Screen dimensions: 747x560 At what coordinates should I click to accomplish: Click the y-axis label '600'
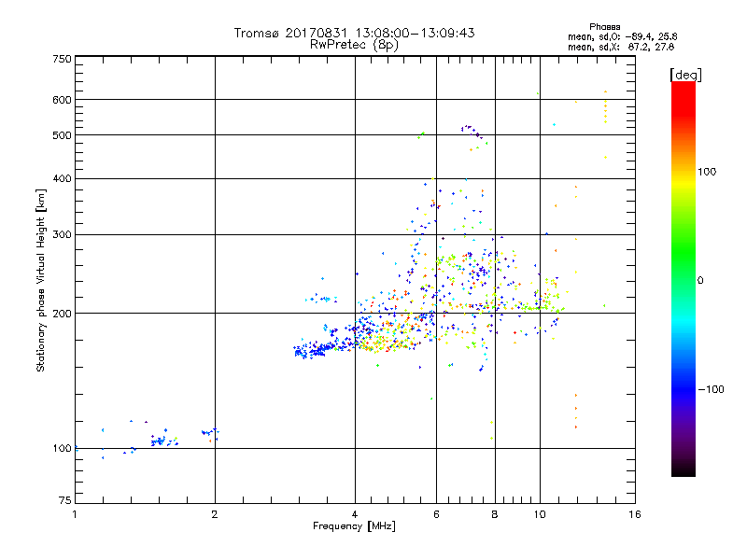pyautogui.click(x=62, y=100)
